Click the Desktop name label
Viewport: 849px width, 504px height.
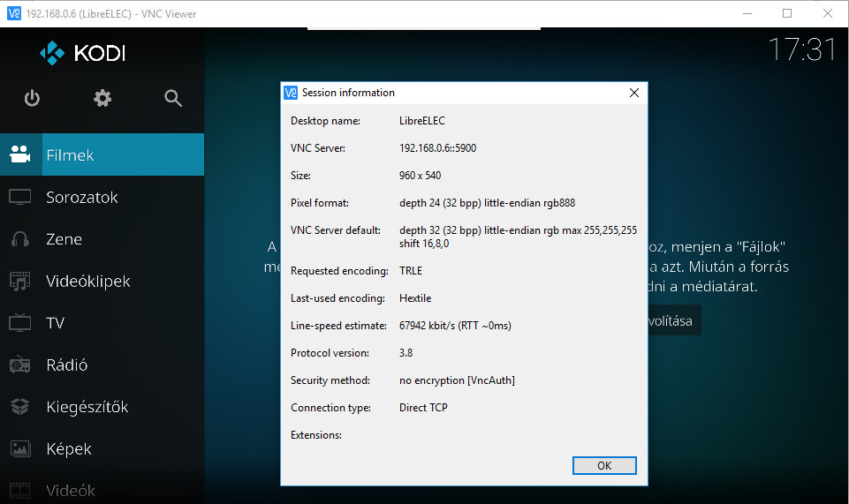(325, 121)
